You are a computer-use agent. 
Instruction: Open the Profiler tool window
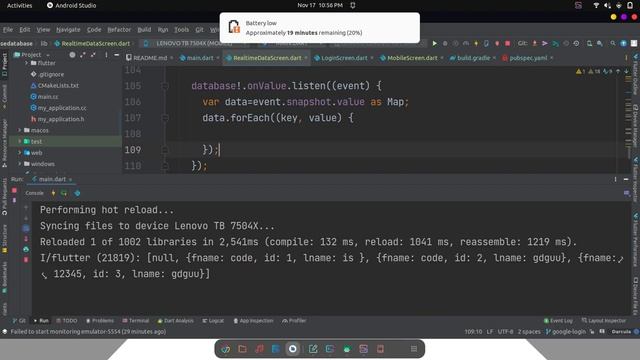[x=294, y=321]
